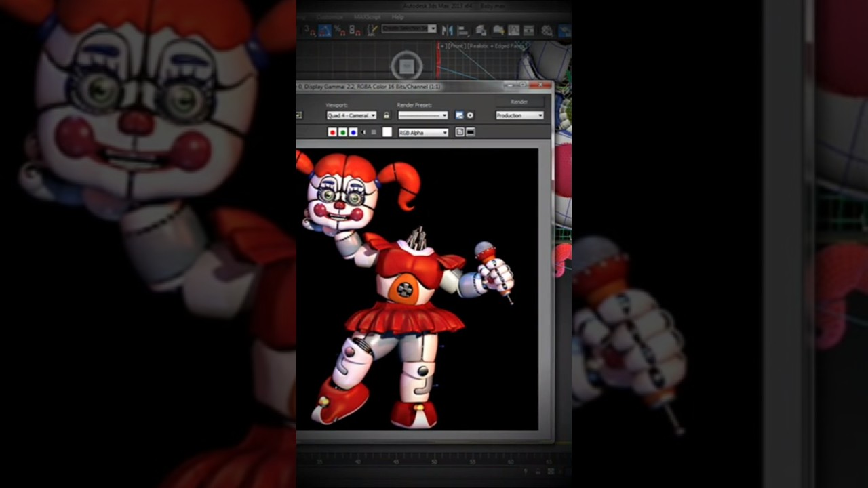The height and width of the screenshot is (488, 868).
Task: Open the Environment and Effects dialog icon
Action: pos(470,115)
